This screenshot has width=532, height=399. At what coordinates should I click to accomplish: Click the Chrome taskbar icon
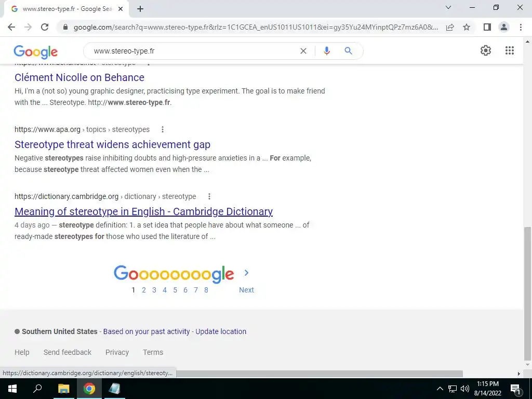coord(89,389)
